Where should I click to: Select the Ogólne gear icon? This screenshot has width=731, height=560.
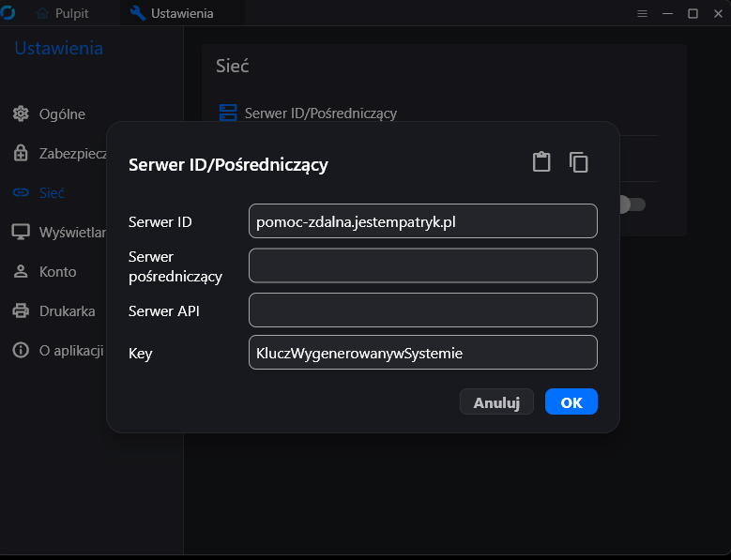[x=21, y=114]
